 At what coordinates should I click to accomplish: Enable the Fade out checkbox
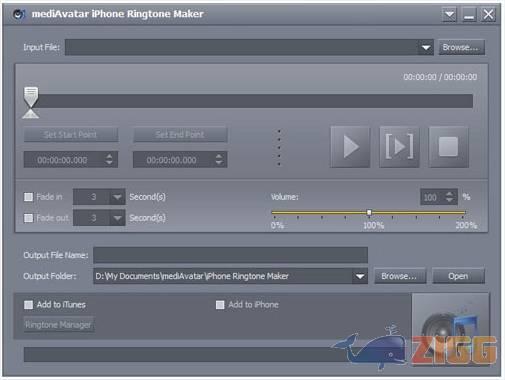pyautogui.click(x=29, y=218)
